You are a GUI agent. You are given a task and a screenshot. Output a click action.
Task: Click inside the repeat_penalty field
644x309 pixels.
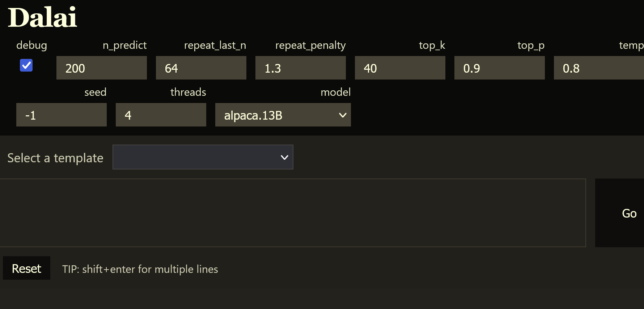300,68
